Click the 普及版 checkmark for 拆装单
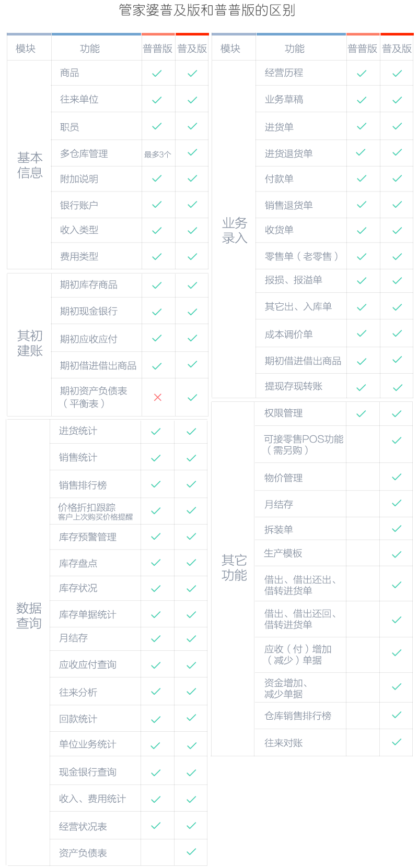 (397, 529)
